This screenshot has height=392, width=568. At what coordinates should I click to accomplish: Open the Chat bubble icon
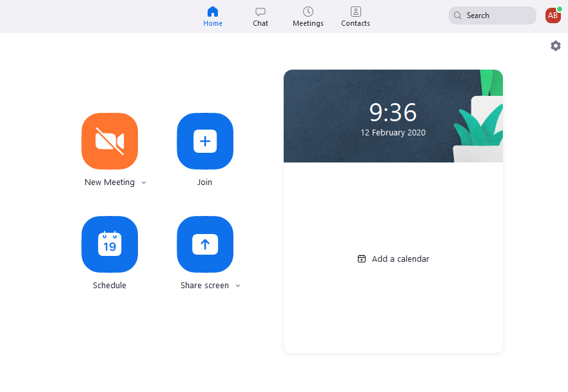click(x=260, y=12)
